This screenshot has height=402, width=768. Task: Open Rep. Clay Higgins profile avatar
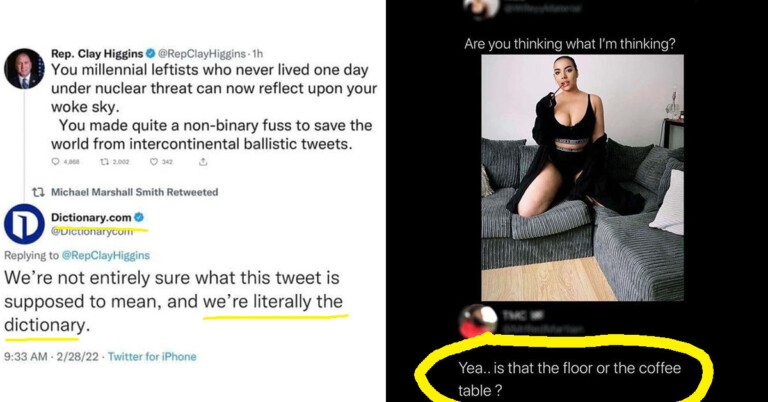24,69
